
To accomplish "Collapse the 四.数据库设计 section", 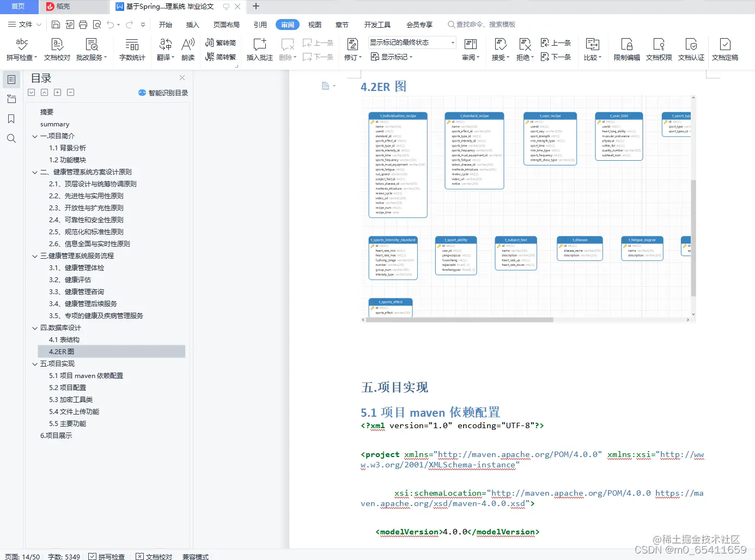I will [35, 328].
